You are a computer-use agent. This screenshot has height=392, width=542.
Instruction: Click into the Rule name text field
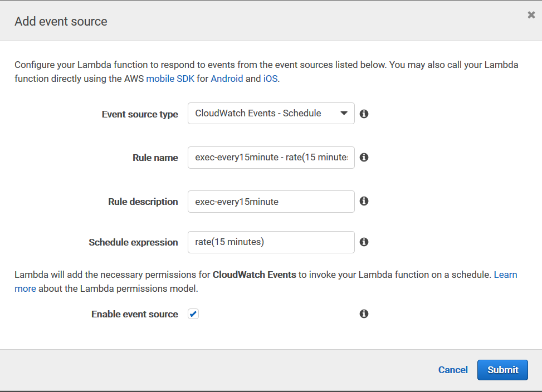tap(271, 158)
